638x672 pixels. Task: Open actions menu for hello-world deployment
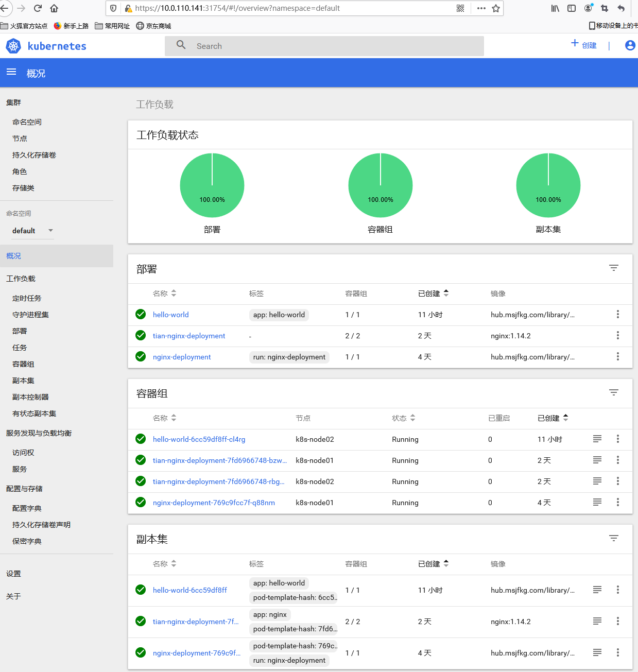coord(617,314)
